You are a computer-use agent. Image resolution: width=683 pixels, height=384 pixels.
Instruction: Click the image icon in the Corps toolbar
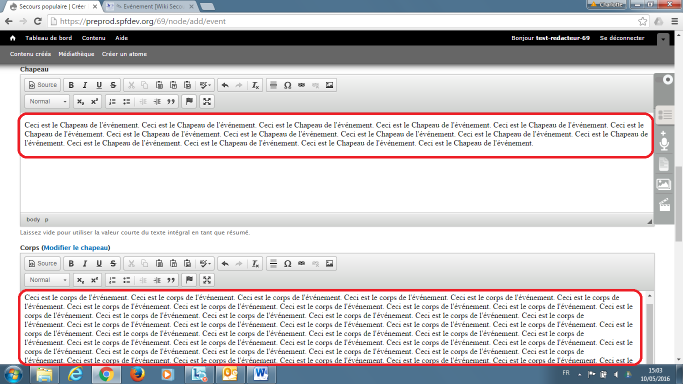click(x=329, y=263)
